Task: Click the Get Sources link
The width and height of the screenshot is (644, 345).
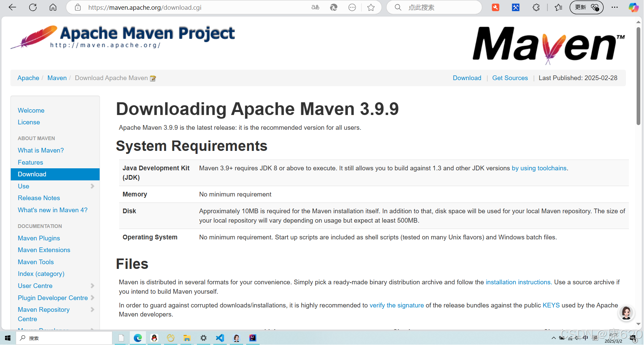Action: (x=510, y=78)
